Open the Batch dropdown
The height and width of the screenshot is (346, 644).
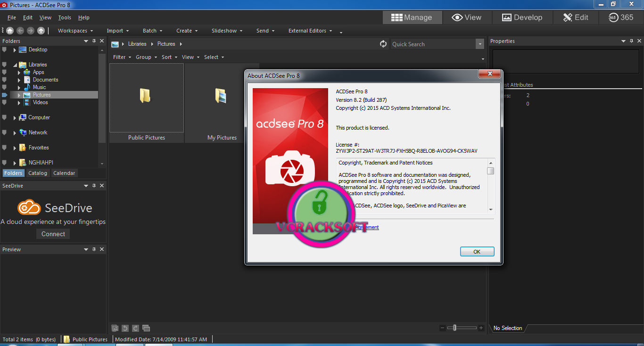(x=152, y=31)
